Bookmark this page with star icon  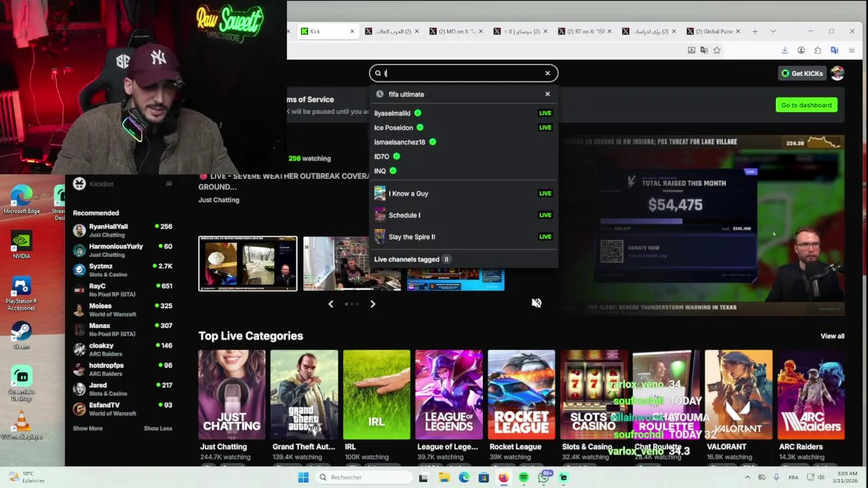[x=717, y=50]
